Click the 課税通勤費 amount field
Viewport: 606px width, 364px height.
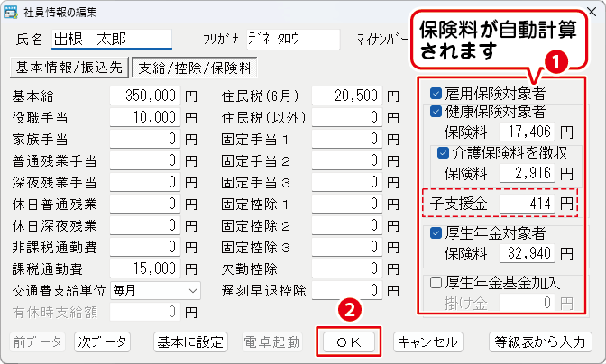145,269
